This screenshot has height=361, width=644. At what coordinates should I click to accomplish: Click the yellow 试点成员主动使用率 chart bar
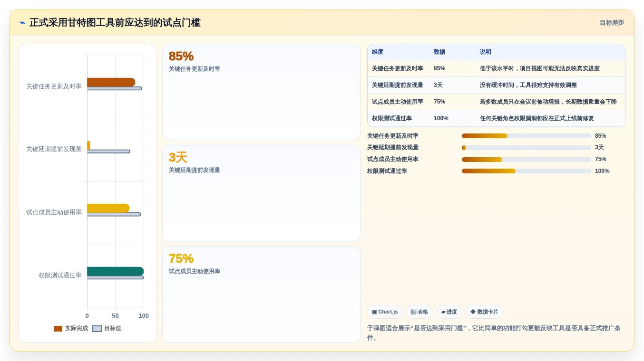point(108,208)
